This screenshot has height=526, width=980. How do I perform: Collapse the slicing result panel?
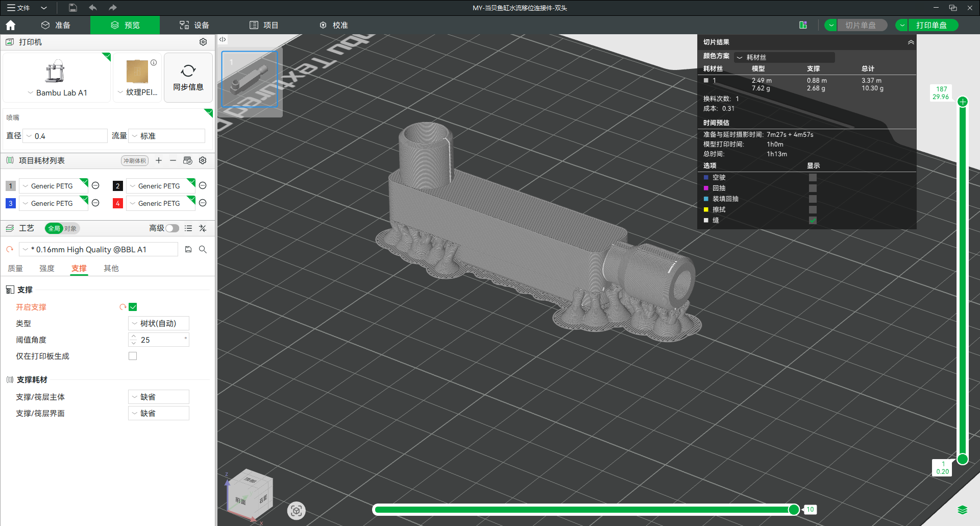point(911,42)
